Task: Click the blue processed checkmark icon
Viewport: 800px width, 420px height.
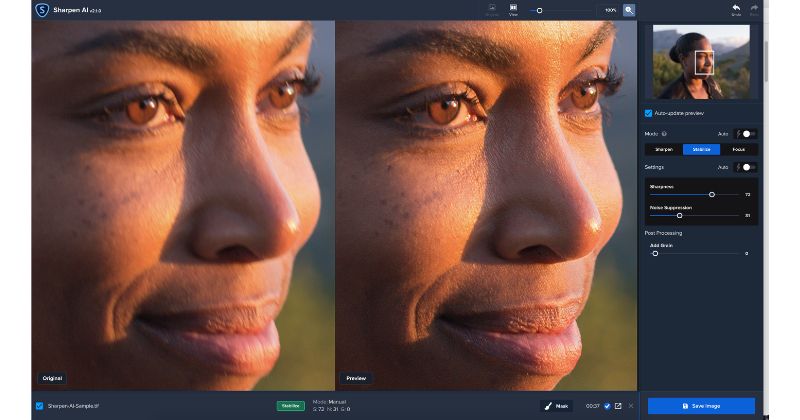Action: pos(607,406)
